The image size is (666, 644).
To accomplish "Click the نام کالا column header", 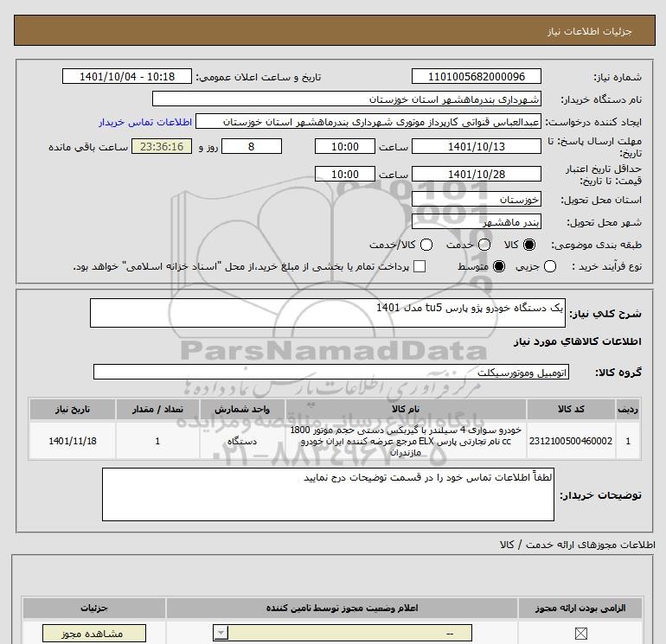I will pyautogui.click(x=406, y=409).
